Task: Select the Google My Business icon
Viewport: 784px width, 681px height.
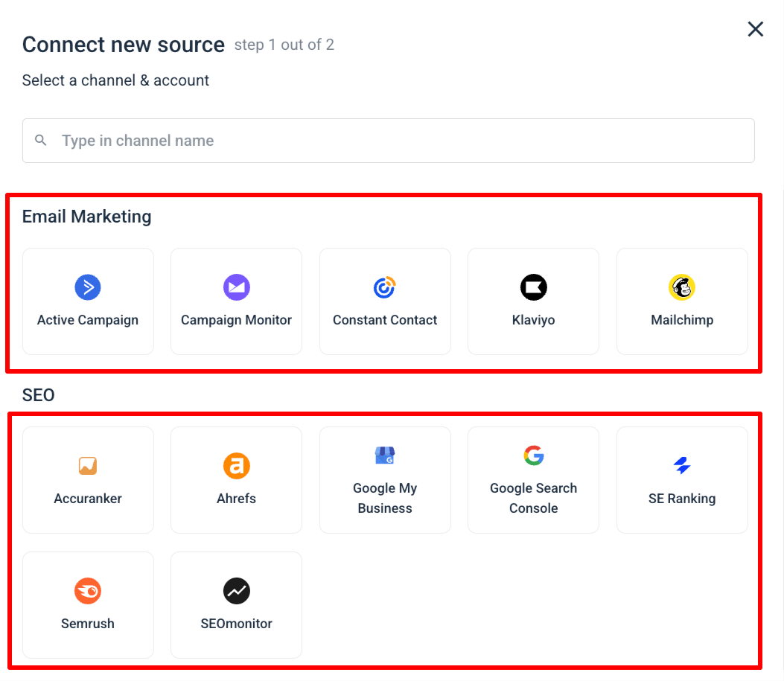Action: (x=385, y=455)
